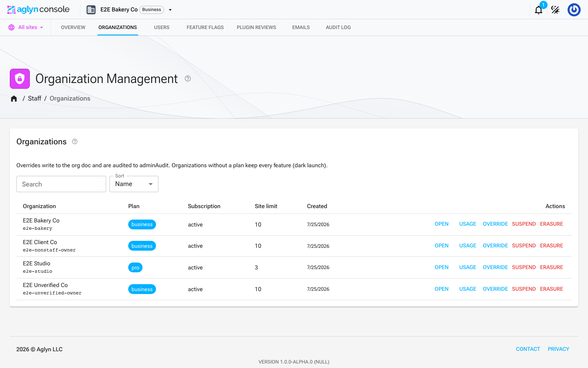This screenshot has height=368, width=588.
Task: View usage for E2E Client Co
Action: (x=468, y=246)
